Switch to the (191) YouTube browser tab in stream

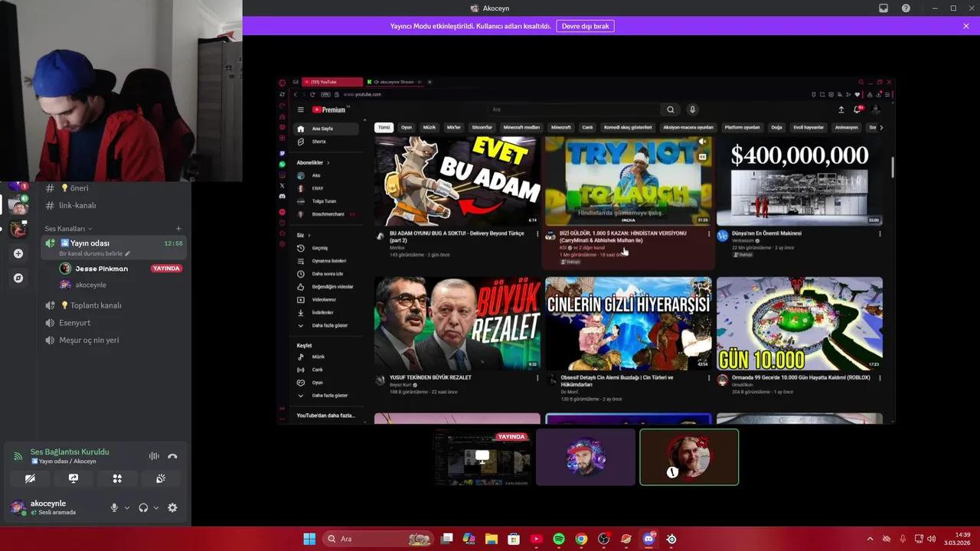pyautogui.click(x=332, y=82)
